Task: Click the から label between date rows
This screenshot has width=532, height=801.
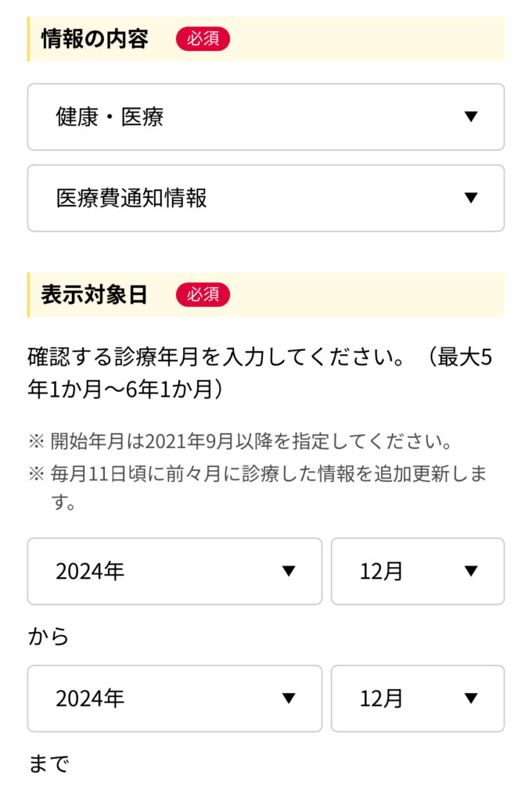Action: pos(48,636)
